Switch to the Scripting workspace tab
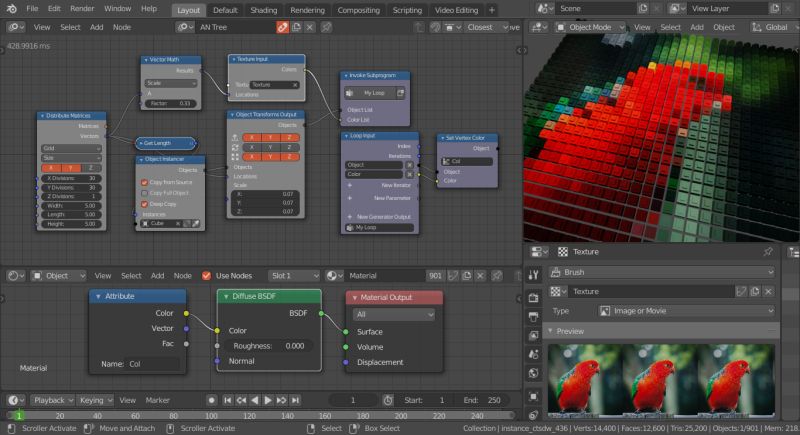Viewport: 800px width, 435px height. point(407,10)
